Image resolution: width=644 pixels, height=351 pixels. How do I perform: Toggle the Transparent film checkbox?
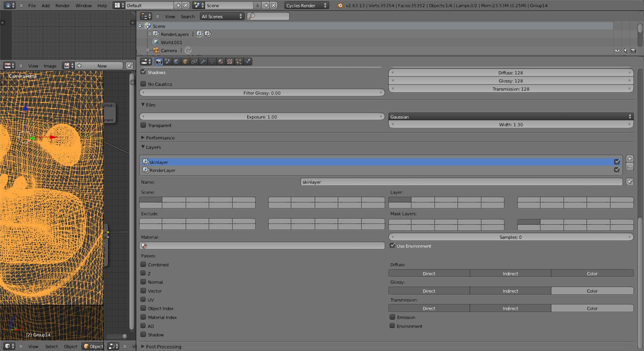pyautogui.click(x=143, y=125)
